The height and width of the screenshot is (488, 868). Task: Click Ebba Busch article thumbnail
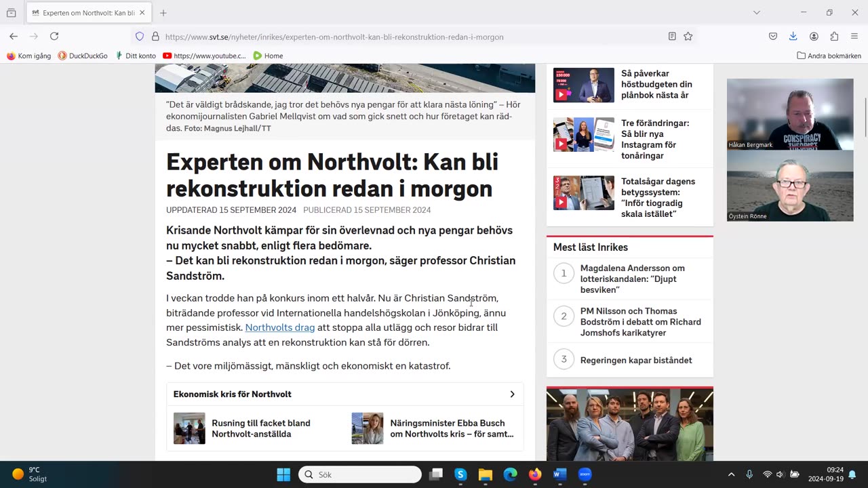point(368,428)
